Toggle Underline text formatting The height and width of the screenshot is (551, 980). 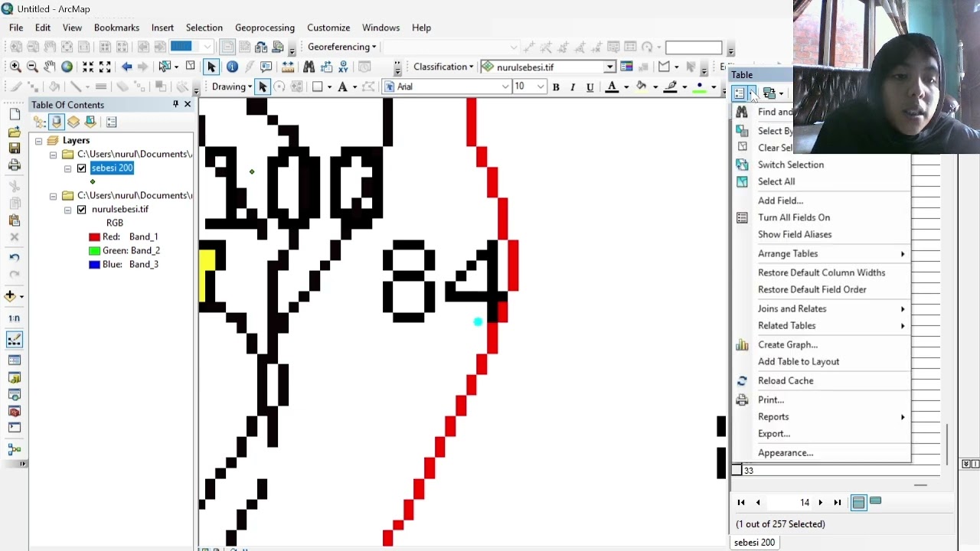590,87
